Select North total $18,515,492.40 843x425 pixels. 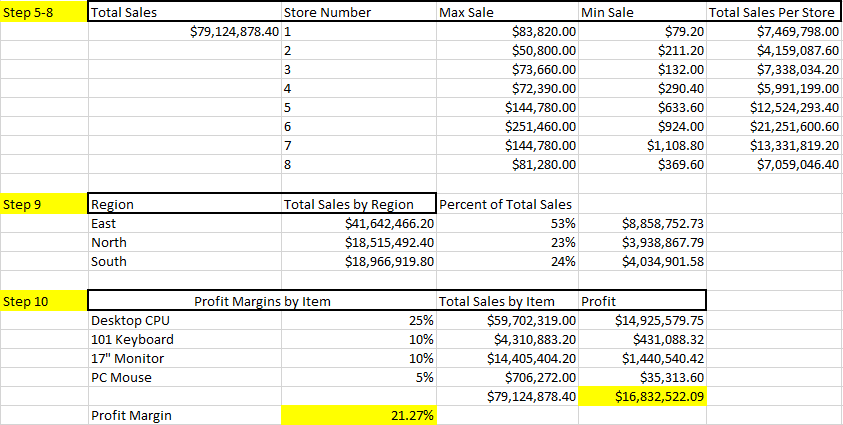pos(359,242)
